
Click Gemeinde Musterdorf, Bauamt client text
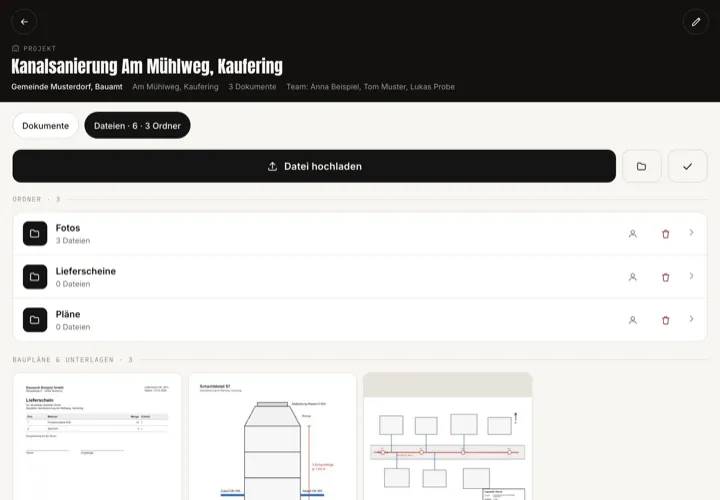click(x=67, y=86)
